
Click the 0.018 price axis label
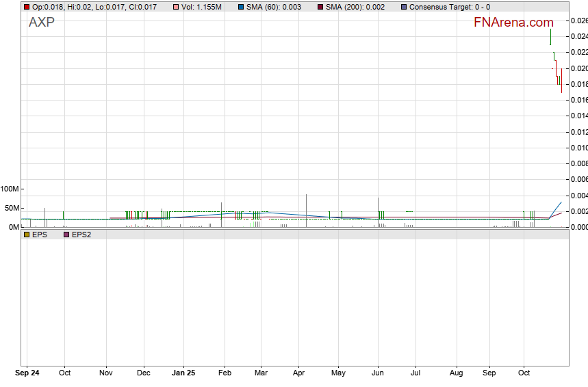(578, 84)
